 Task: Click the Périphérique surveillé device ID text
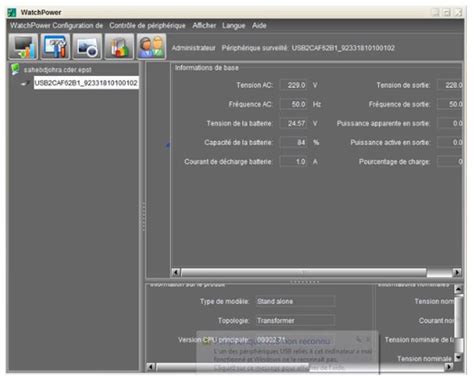pos(343,48)
